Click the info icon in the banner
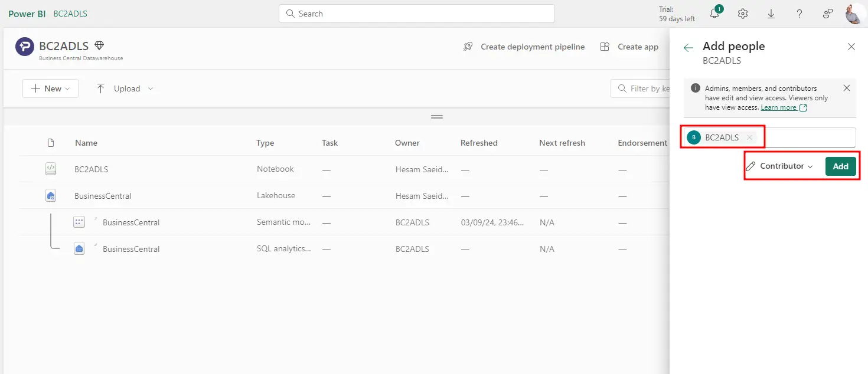This screenshot has height=374, width=868. tap(696, 88)
